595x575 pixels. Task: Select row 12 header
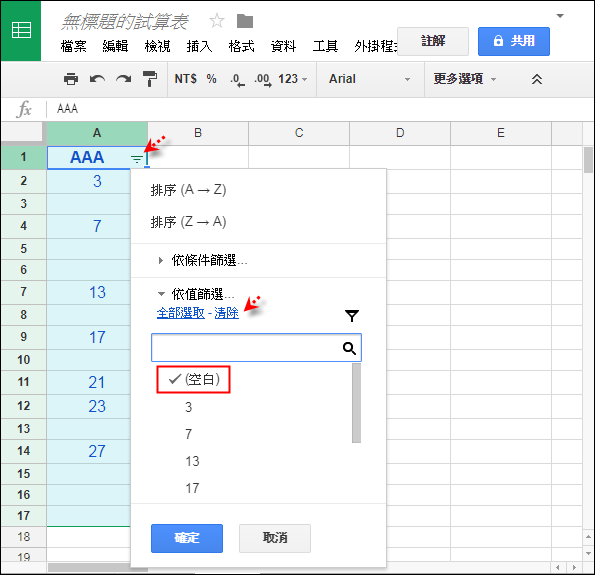tap(24, 406)
